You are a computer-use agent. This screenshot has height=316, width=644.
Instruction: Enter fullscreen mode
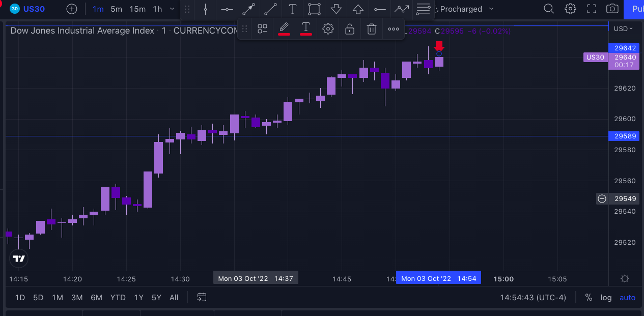(x=591, y=9)
